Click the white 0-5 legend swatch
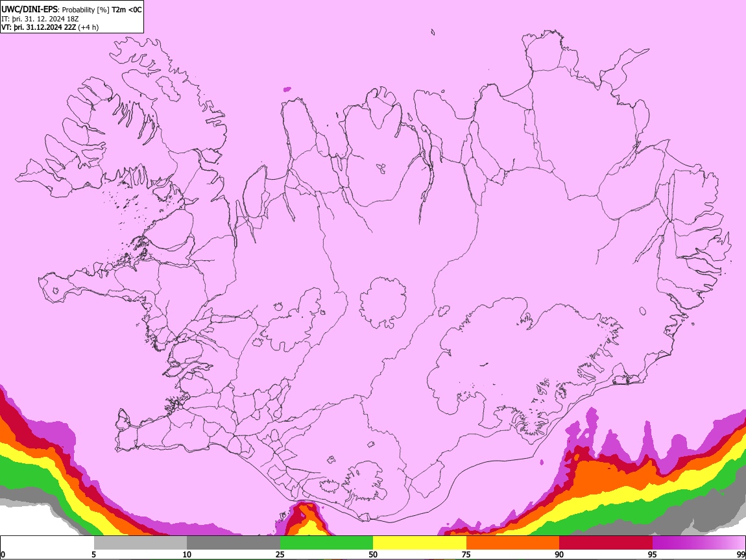 [x=47, y=542]
